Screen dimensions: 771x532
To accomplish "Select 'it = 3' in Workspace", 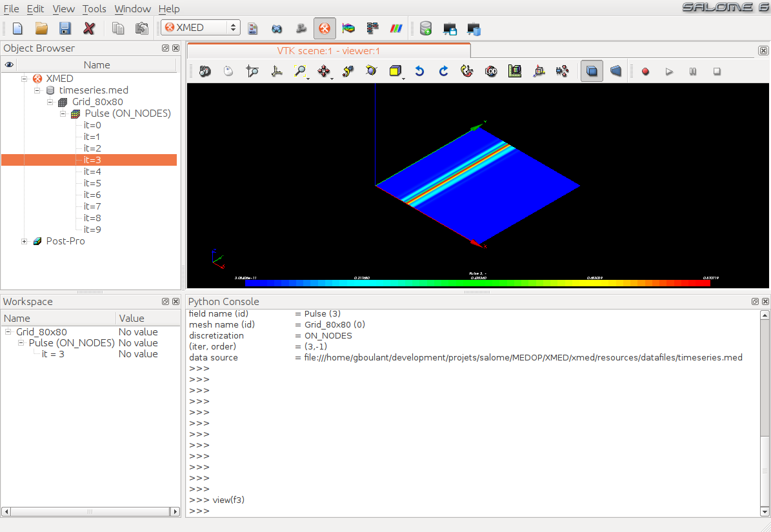I will point(53,354).
